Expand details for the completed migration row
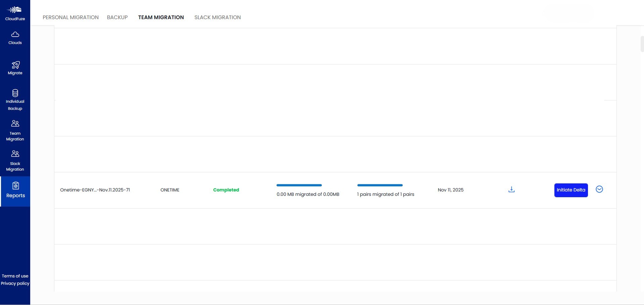Image resolution: width=644 pixels, height=305 pixels. (599, 189)
